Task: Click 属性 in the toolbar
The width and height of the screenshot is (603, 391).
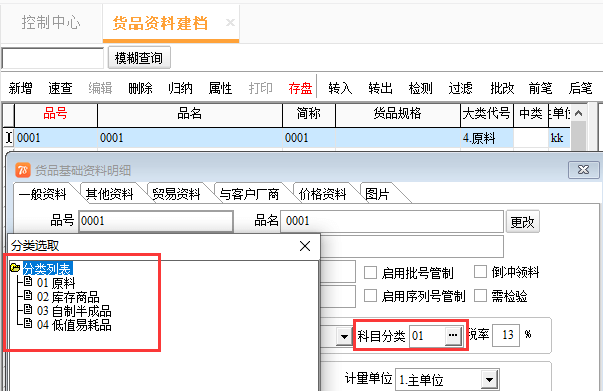Action: click(220, 88)
